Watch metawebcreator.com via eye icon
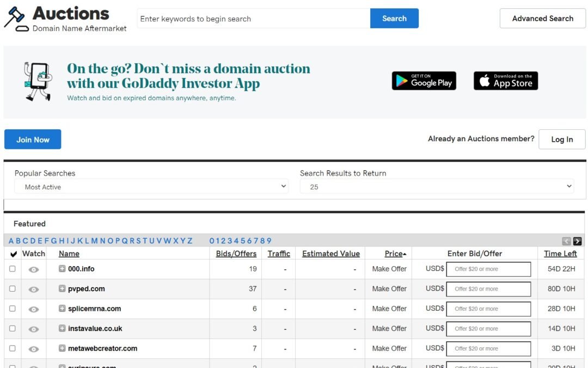 point(34,349)
